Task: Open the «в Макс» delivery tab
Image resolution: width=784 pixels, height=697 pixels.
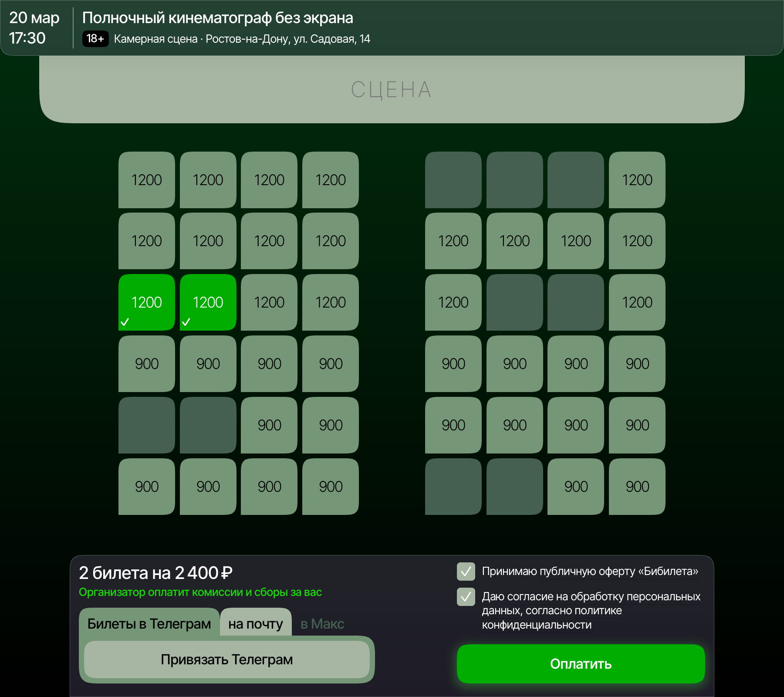Action: tap(322, 624)
